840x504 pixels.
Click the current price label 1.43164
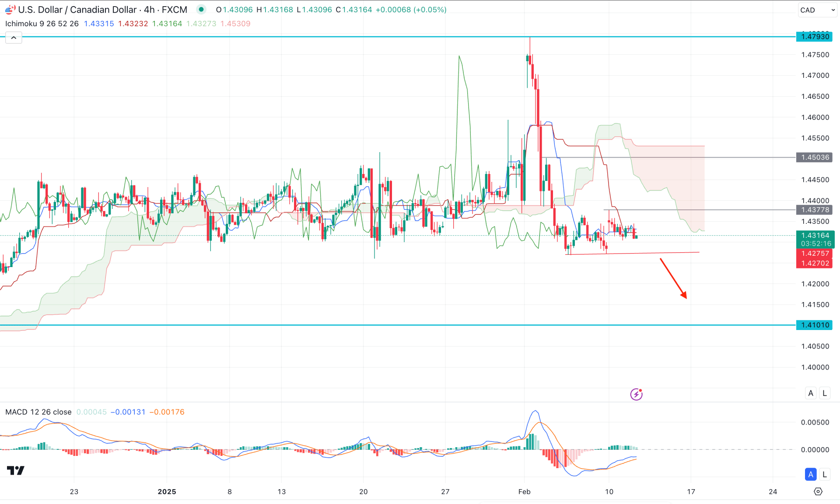pos(815,235)
